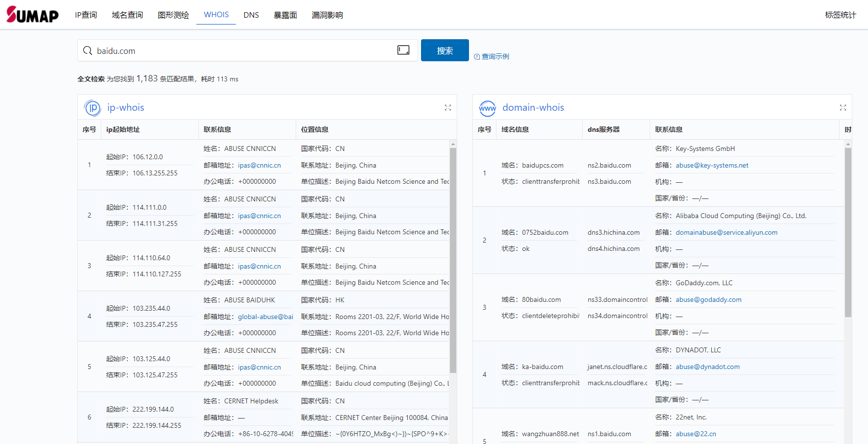Click ipas@cnnic.cn email in row 103.125.44.0
868x444 pixels.
pyautogui.click(x=259, y=367)
